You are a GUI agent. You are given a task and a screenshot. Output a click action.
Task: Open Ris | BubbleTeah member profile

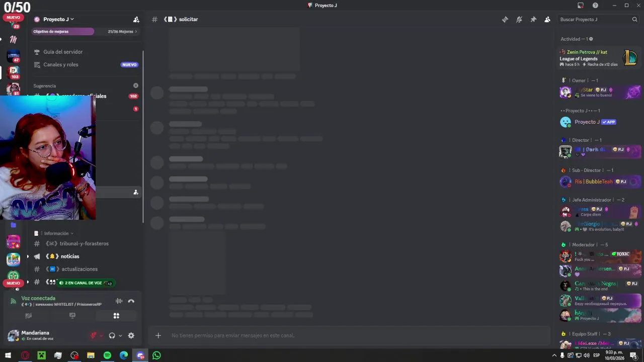click(x=599, y=182)
